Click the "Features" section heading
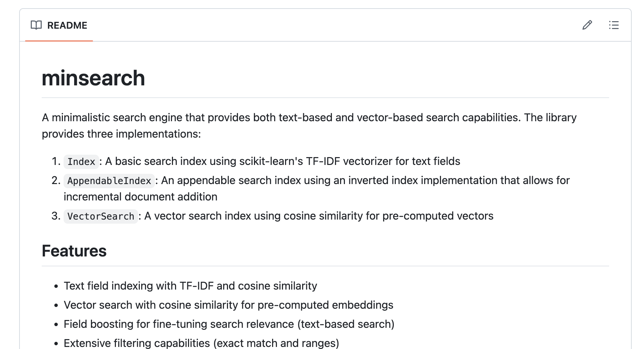The height and width of the screenshot is (349, 644). (x=74, y=251)
